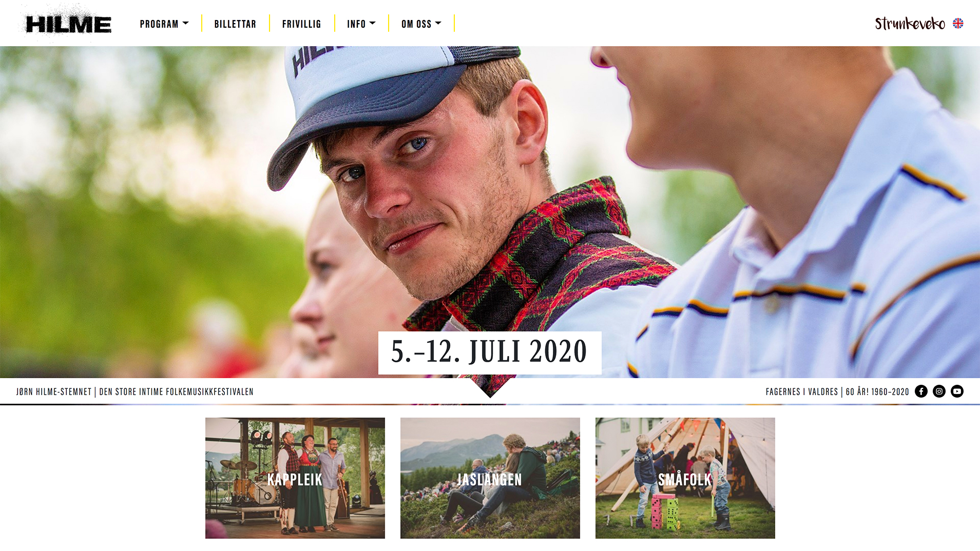Click the Jørn Hilme-stemnet tagline text
980x551 pixels.
[x=53, y=391]
